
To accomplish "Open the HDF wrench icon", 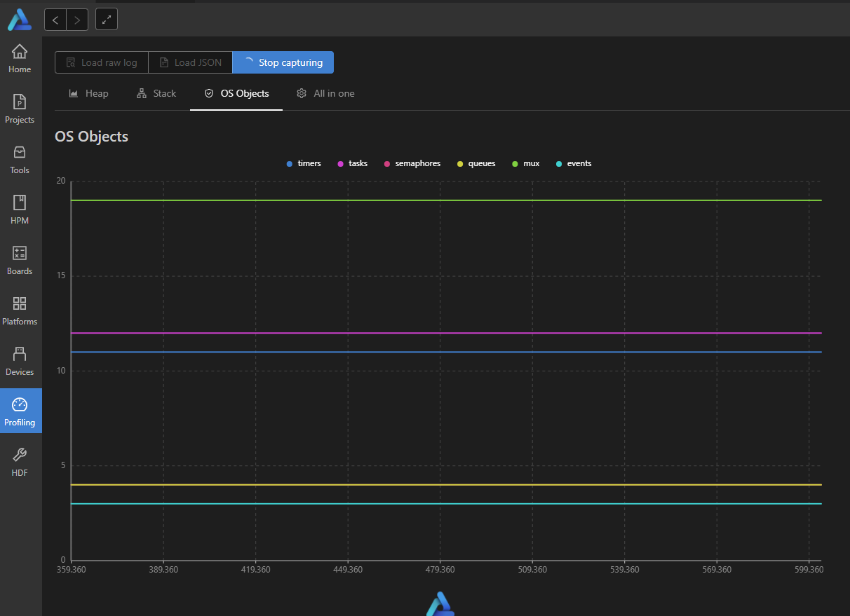I will click(20, 456).
